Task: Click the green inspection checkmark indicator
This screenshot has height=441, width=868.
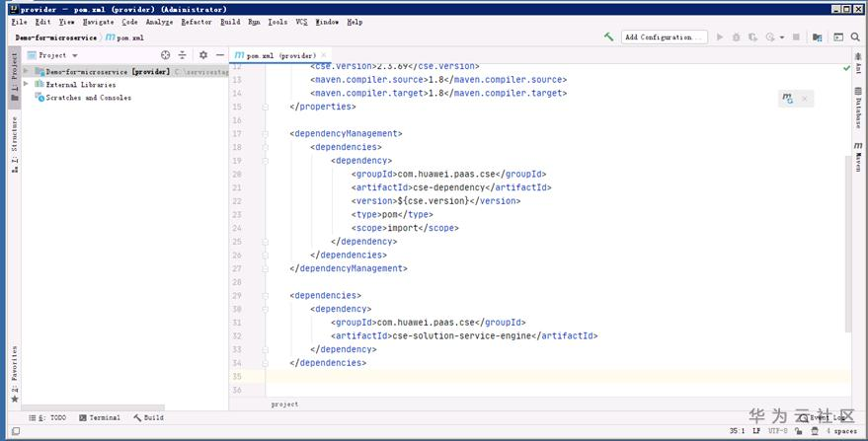Action: (x=846, y=68)
